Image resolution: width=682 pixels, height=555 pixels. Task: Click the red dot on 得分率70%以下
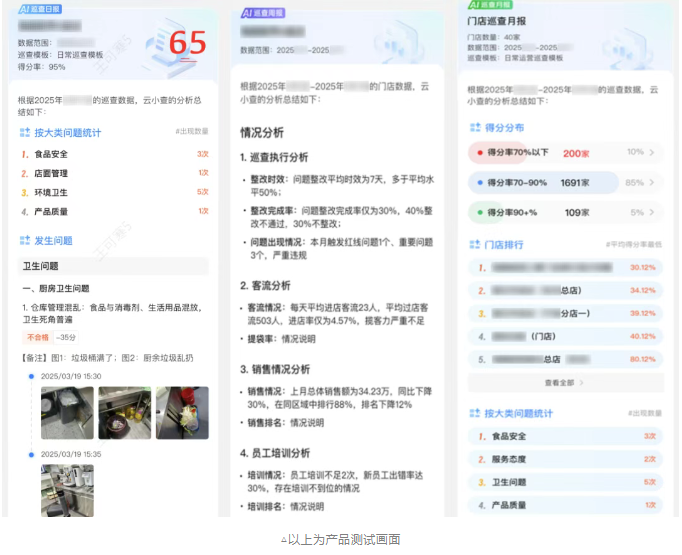[479, 153]
